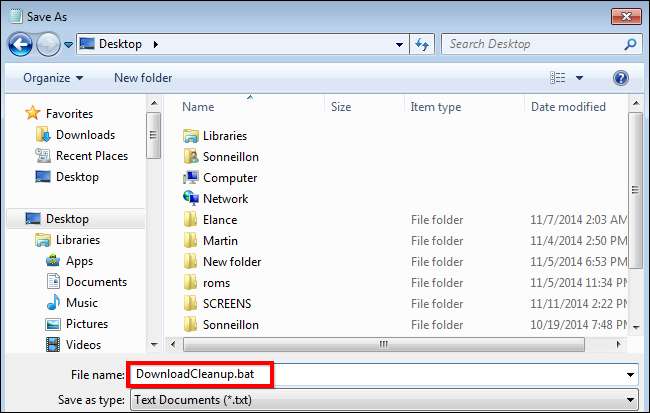Open recent pages dropdown beside nav arrows
This screenshot has height=413, width=650.
tap(69, 44)
